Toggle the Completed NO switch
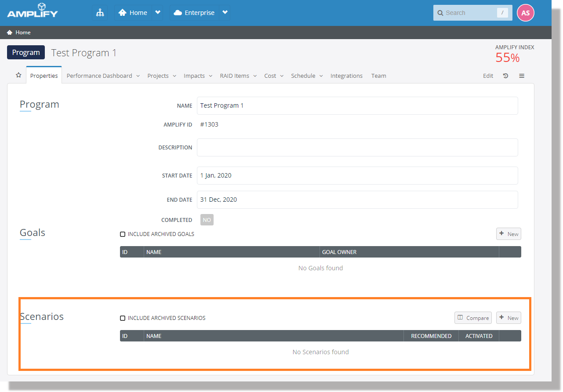The image size is (563, 392). click(x=207, y=220)
